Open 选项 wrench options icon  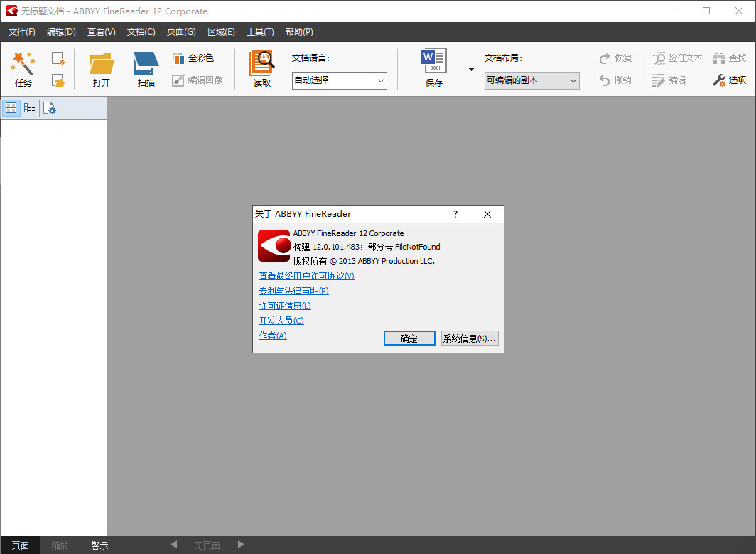pos(719,80)
